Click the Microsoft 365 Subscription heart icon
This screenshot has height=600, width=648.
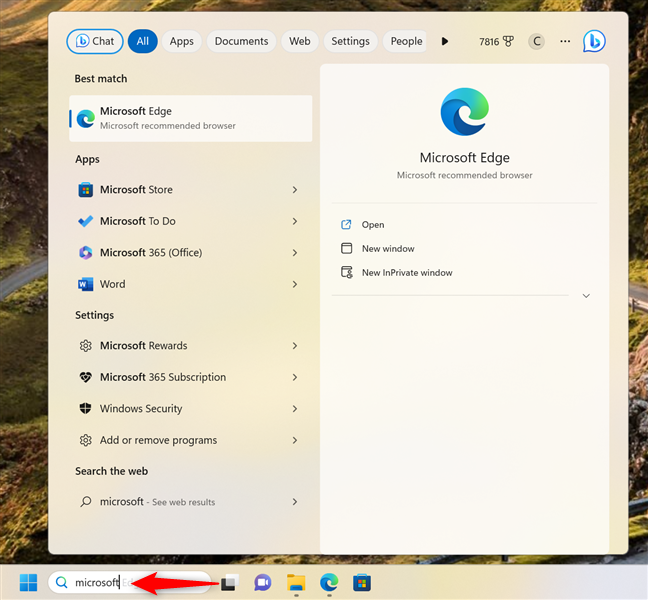coord(86,377)
